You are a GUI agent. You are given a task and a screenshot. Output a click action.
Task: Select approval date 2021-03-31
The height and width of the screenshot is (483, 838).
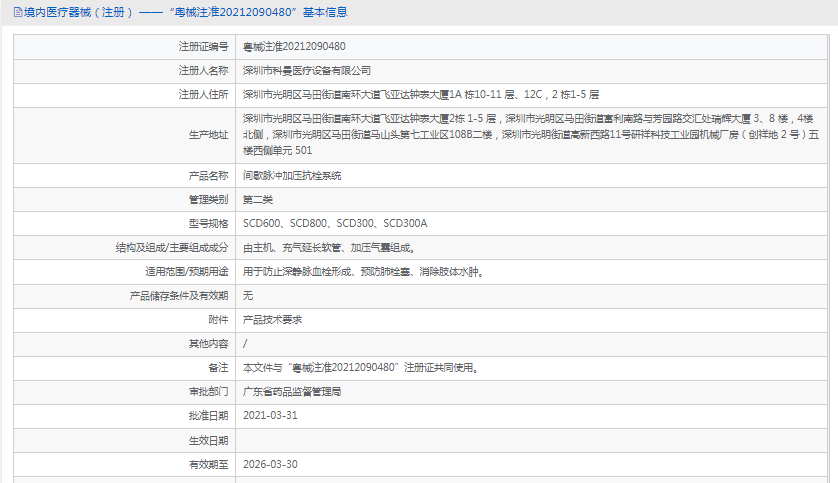270,416
